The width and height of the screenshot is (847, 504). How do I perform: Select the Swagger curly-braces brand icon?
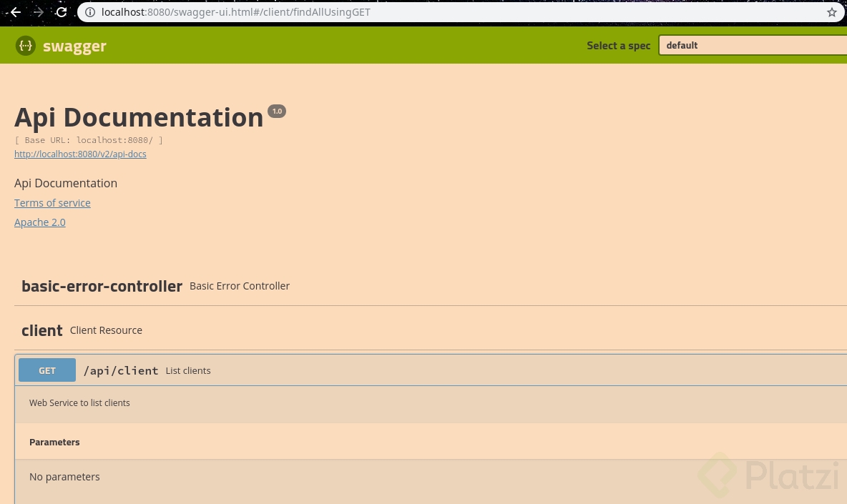pyautogui.click(x=26, y=45)
